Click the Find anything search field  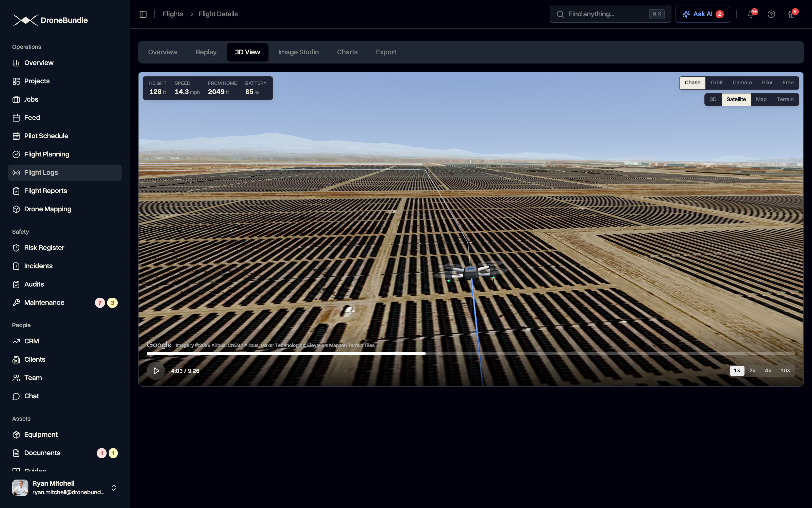pos(610,14)
